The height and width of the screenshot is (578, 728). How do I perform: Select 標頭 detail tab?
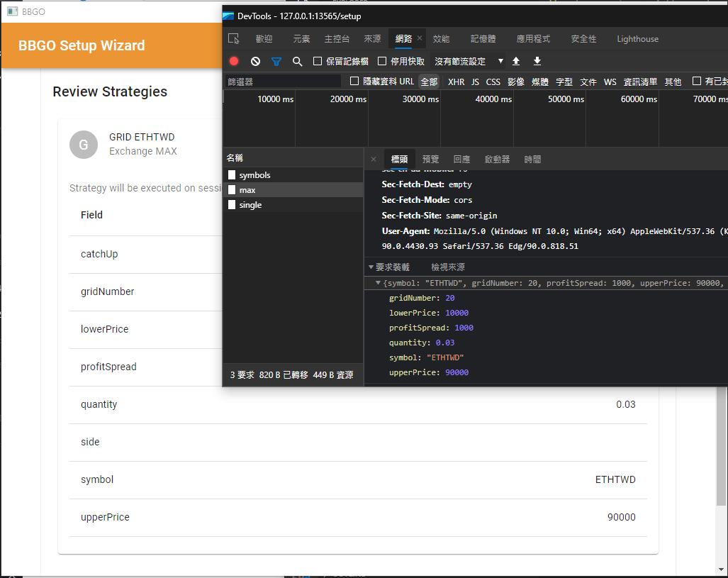click(399, 160)
